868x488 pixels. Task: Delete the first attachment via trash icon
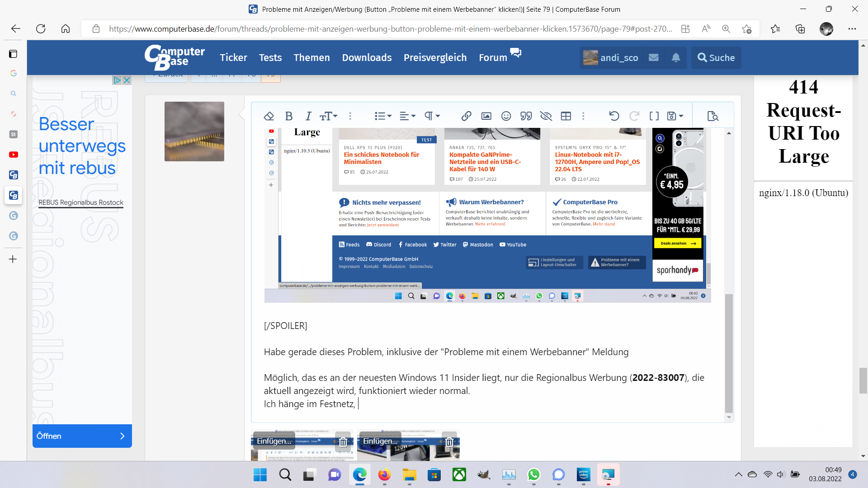[x=343, y=441]
